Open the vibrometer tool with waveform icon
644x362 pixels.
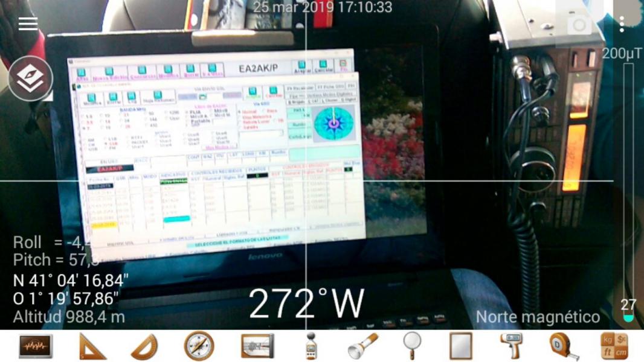click(36, 346)
